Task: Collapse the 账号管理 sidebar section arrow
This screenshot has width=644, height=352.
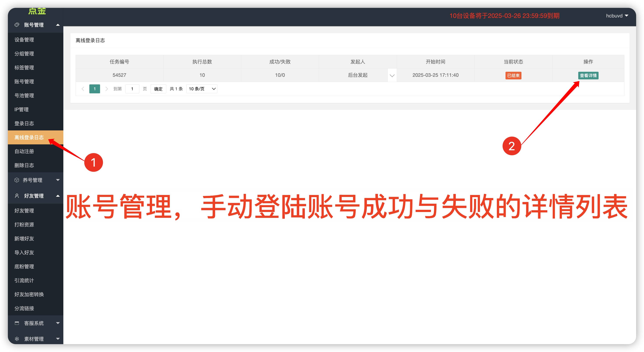Action: 58,25
